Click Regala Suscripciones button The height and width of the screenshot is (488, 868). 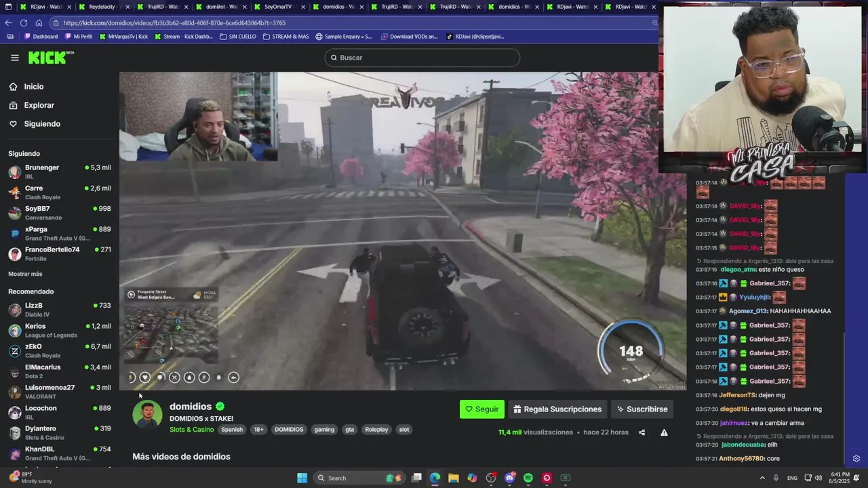[557, 409]
